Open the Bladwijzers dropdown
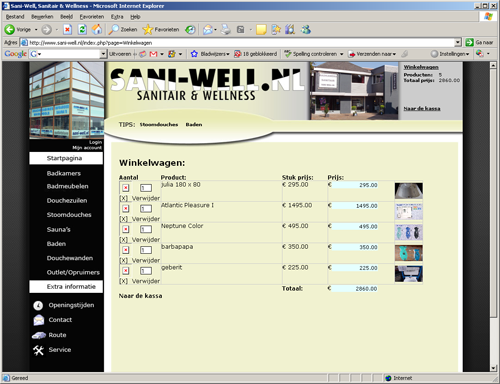The image size is (500, 384). pos(210,54)
